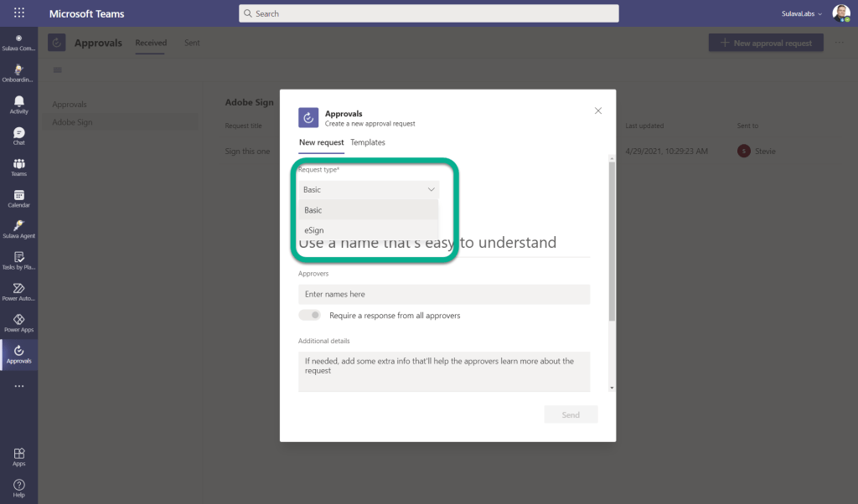858x504 pixels.
Task: Open the Chat app icon
Action: [18, 136]
